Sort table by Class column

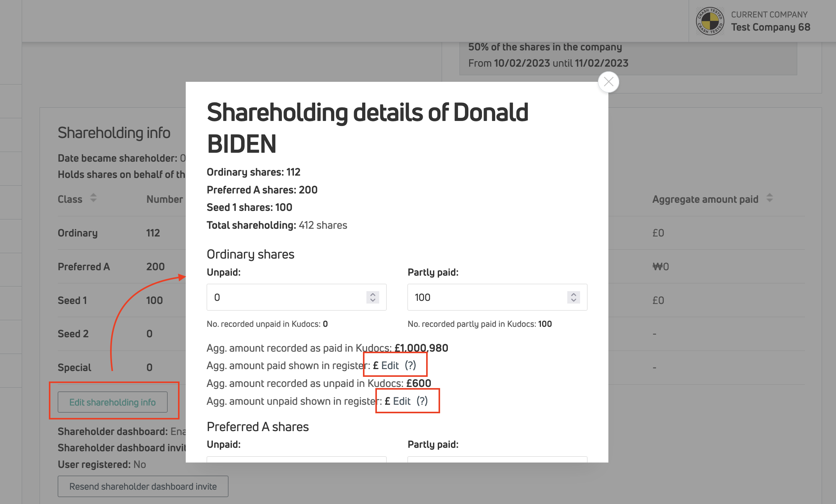(x=93, y=198)
